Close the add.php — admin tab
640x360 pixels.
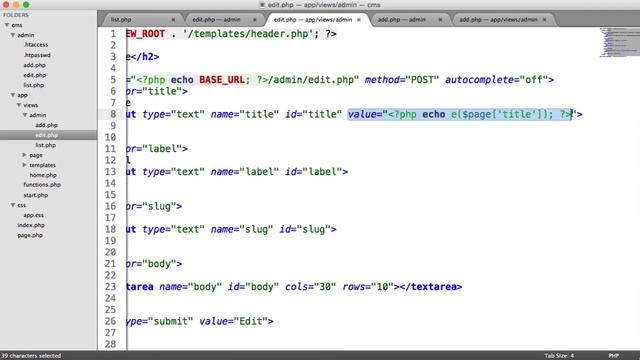point(440,20)
